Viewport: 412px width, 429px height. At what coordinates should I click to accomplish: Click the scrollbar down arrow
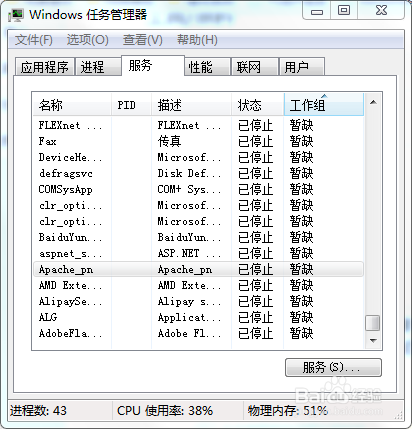pyautogui.click(x=373, y=340)
